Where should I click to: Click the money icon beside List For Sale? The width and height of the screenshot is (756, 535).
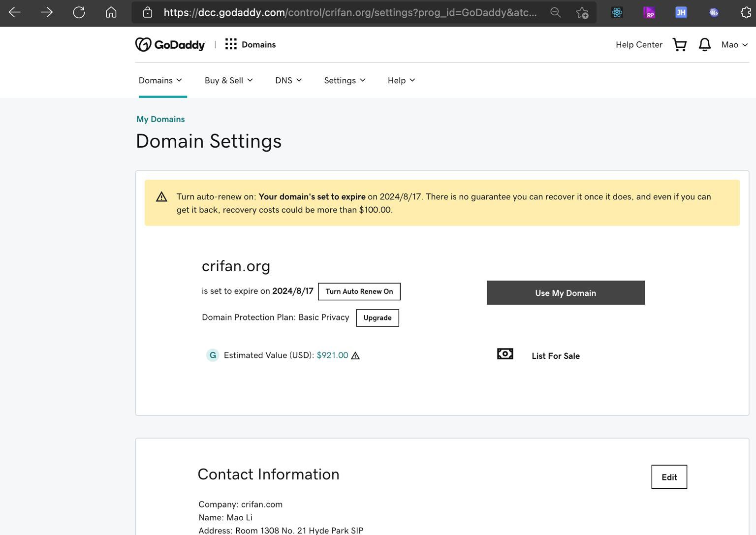pos(505,354)
